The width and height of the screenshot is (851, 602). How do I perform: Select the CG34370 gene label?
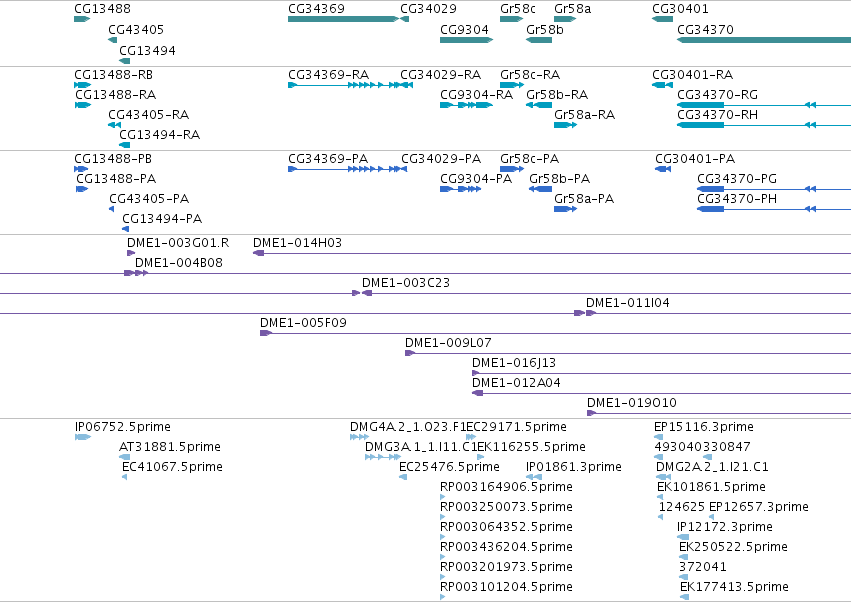point(705,29)
